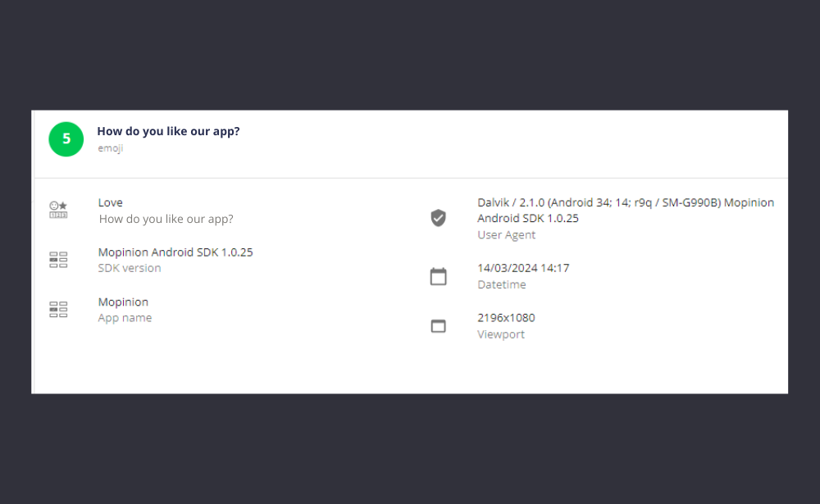
Task: Click the Mopinion app name value
Action: (x=123, y=302)
